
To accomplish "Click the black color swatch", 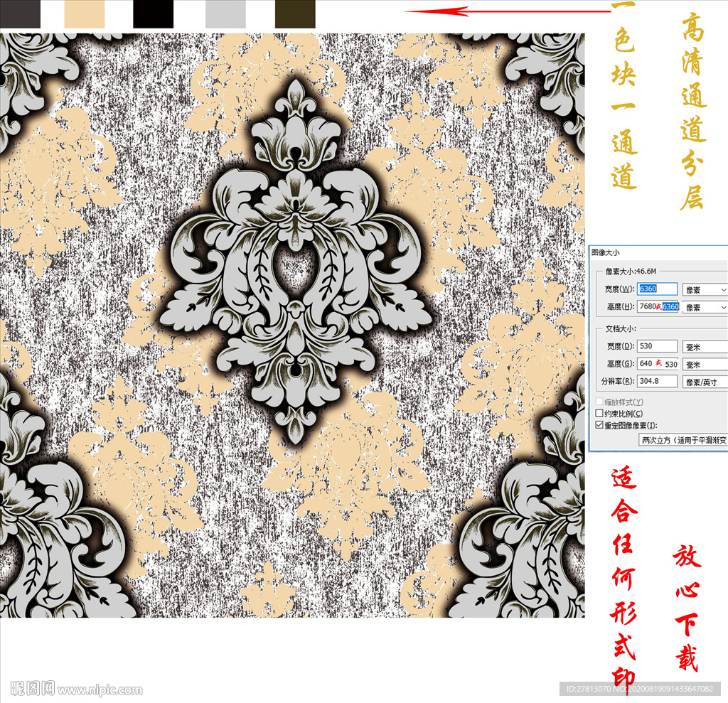I will (154, 14).
